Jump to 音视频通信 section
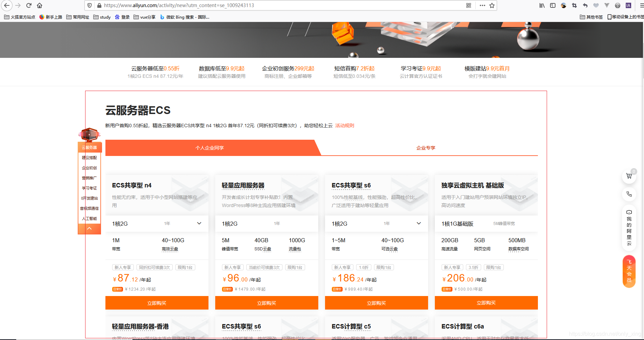This screenshot has width=644, height=340. click(89, 208)
